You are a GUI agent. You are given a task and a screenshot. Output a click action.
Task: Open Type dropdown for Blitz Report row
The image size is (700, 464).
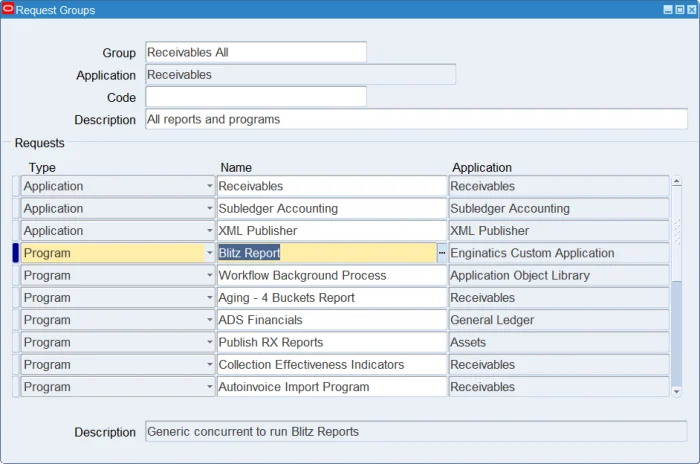(209, 253)
